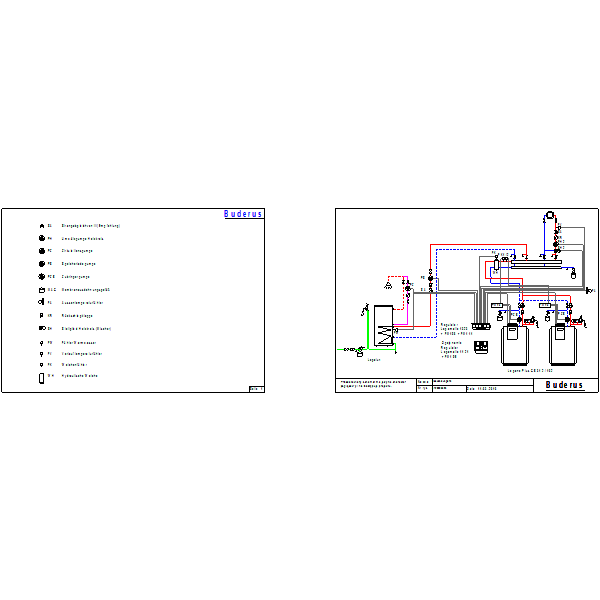The image size is (600, 600).
Task: Select the right boiler in the schematic
Action: coord(563,344)
